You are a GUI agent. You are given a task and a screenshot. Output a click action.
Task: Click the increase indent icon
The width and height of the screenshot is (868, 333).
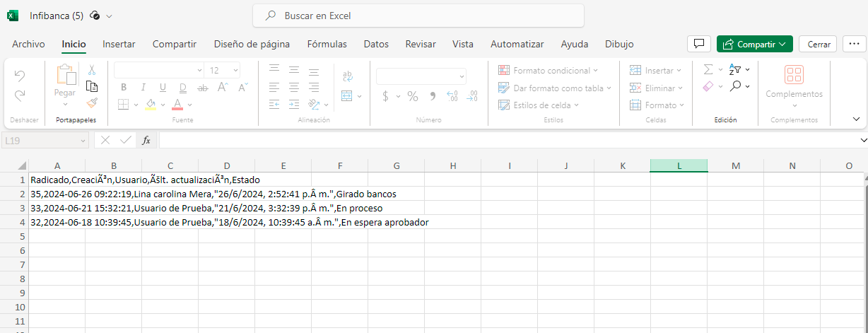pyautogui.click(x=294, y=105)
